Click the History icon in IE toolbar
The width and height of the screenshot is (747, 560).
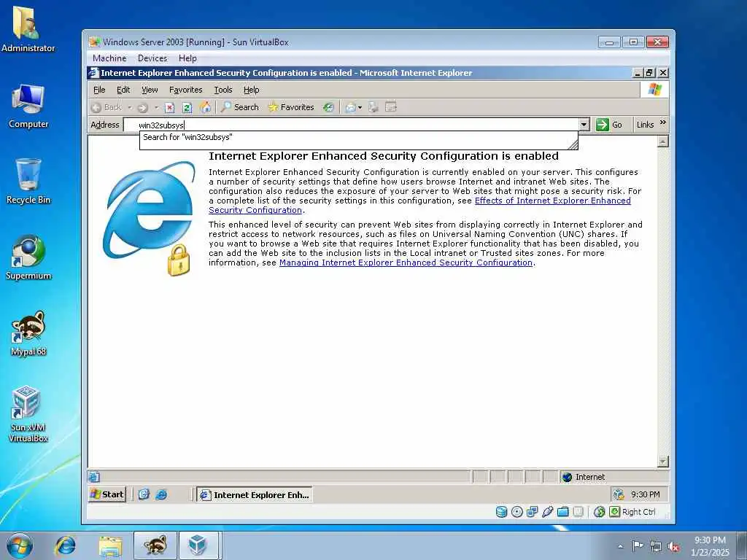click(x=328, y=107)
